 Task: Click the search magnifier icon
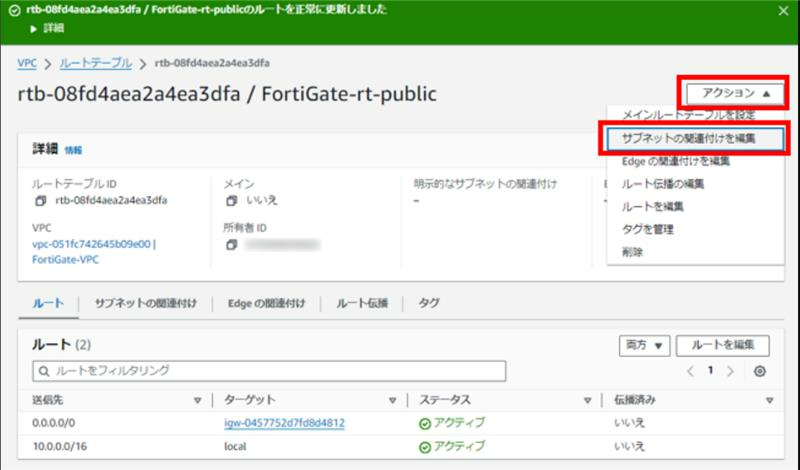44,371
